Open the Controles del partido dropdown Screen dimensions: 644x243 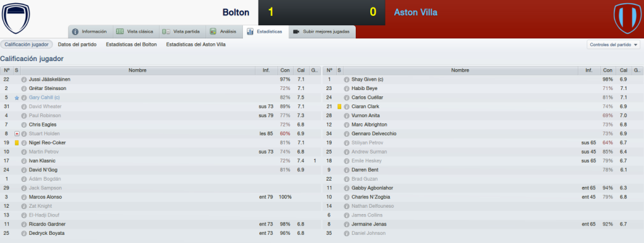click(614, 45)
